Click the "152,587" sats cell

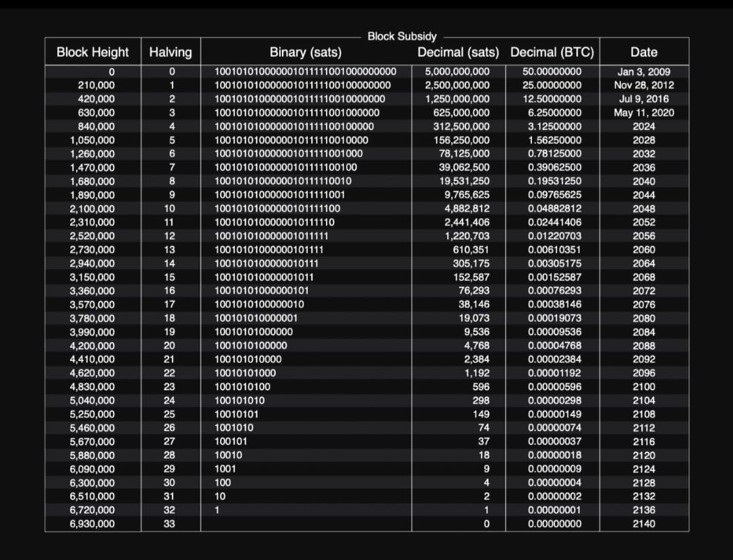click(x=471, y=277)
